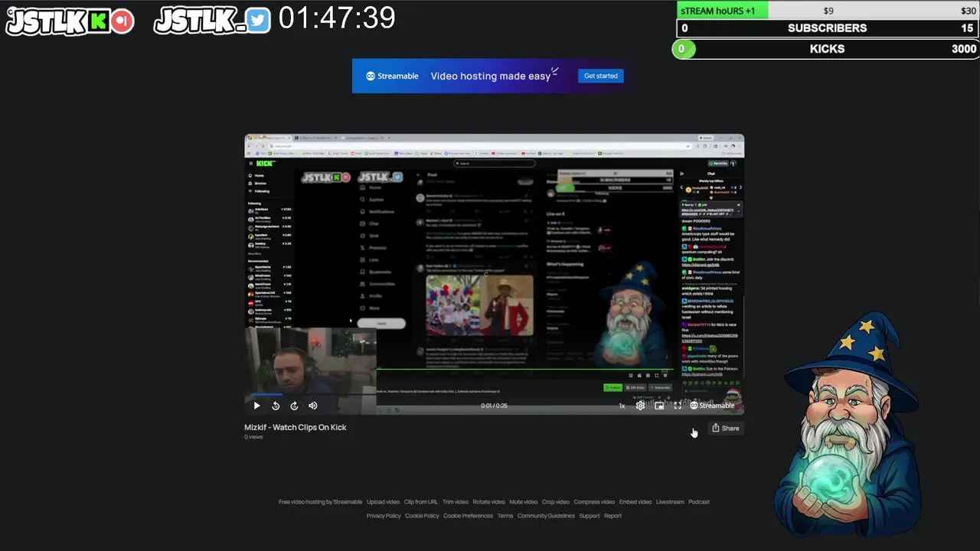Open the Compress video link
Viewport: 980px width, 551px height.
coord(594,502)
